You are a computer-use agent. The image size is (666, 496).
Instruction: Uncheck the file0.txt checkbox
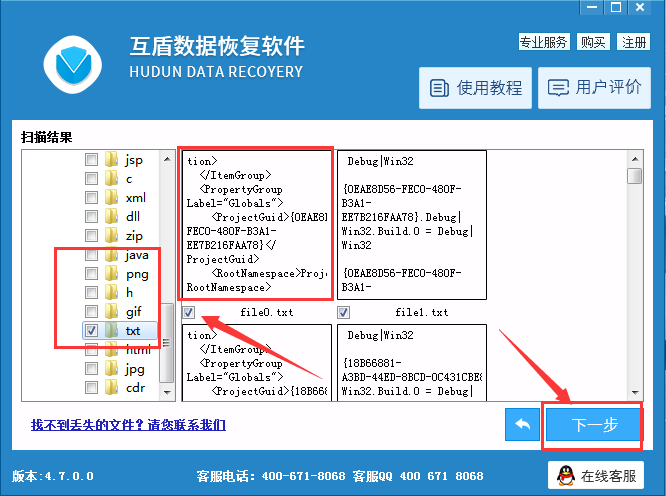(x=189, y=313)
